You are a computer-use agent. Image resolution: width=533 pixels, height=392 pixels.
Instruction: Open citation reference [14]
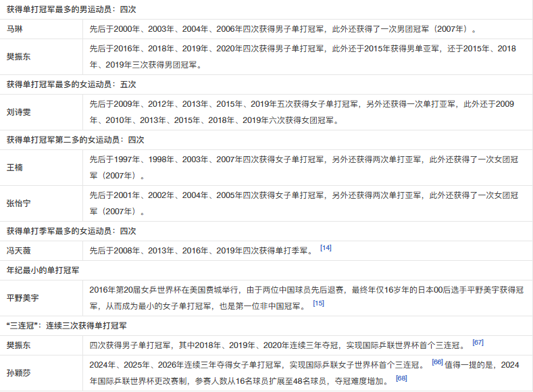(x=326, y=248)
